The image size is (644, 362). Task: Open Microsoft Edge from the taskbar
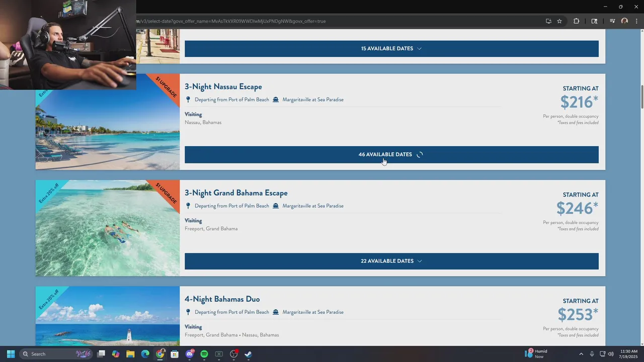point(145,354)
